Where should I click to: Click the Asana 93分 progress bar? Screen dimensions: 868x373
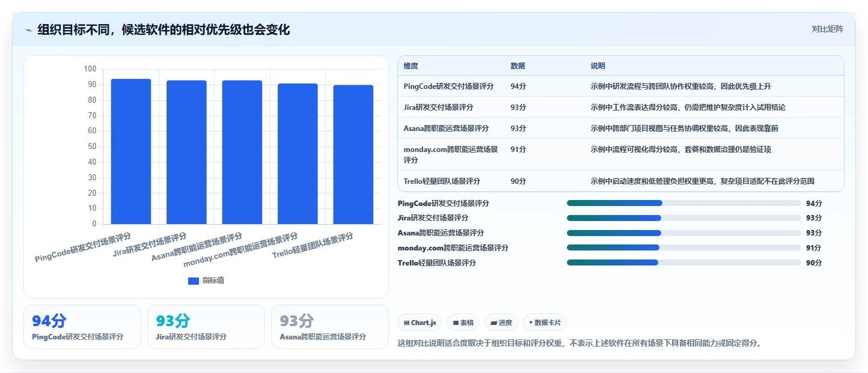(x=684, y=233)
